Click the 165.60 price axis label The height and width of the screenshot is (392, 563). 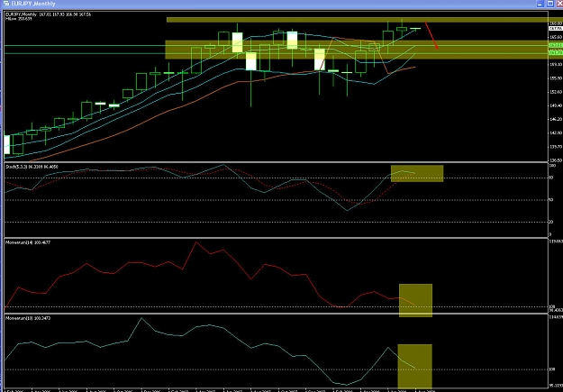click(x=556, y=37)
